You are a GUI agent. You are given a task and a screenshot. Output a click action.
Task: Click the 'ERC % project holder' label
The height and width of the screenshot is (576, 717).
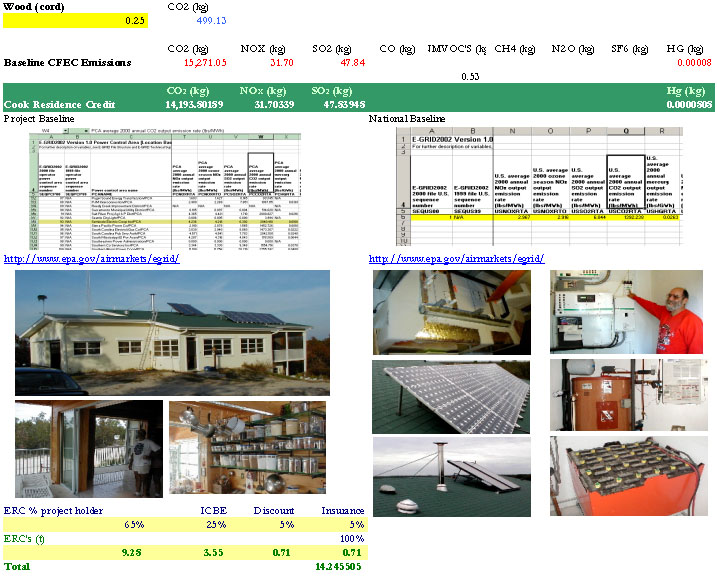point(54,511)
